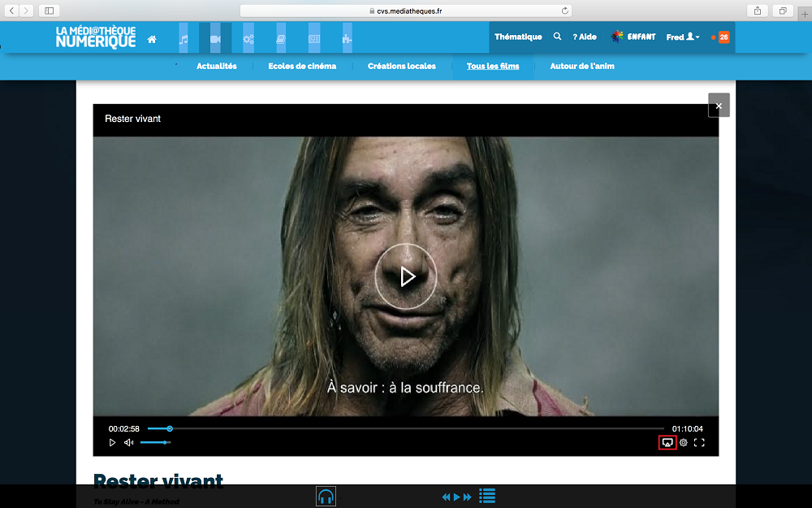Image resolution: width=812 pixels, height=508 pixels.
Task: Reload the page in Safari
Action: coord(565,11)
